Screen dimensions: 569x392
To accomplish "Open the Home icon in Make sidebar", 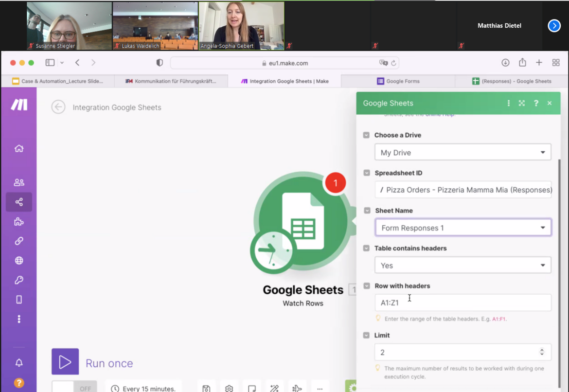I will 19,148.
